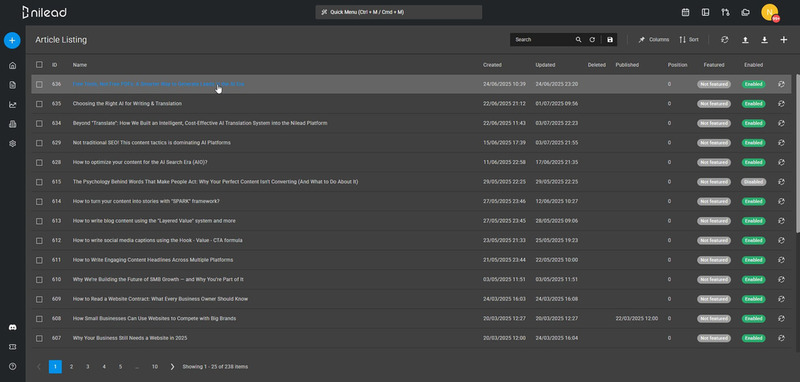Viewport: 800px width, 382px height.
Task: Tick the checkbox for article 635
Action: pos(39,104)
